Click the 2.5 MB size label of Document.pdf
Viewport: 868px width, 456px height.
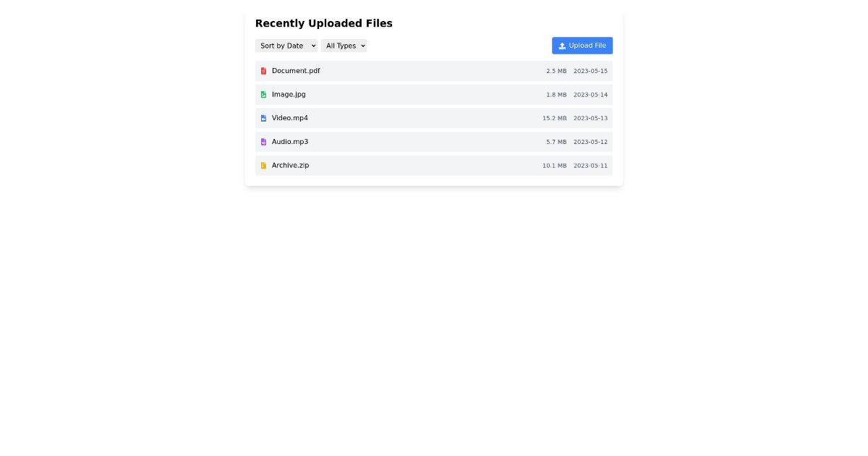coord(556,71)
